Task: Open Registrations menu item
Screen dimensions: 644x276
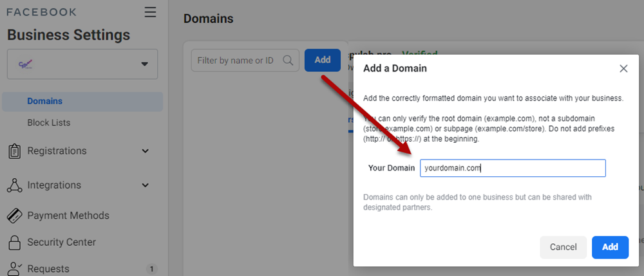Action: click(x=57, y=151)
